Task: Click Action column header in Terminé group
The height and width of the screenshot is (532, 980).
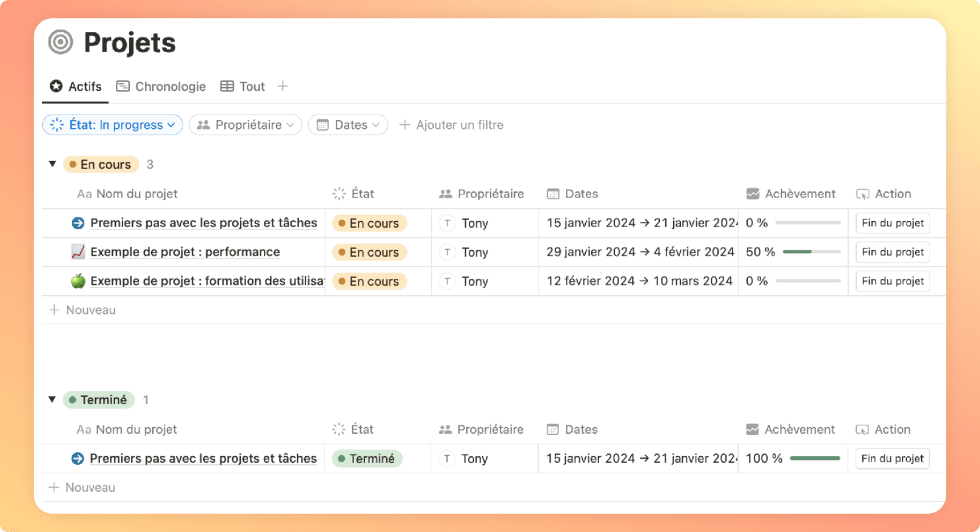Action: (x=883, y=430)
